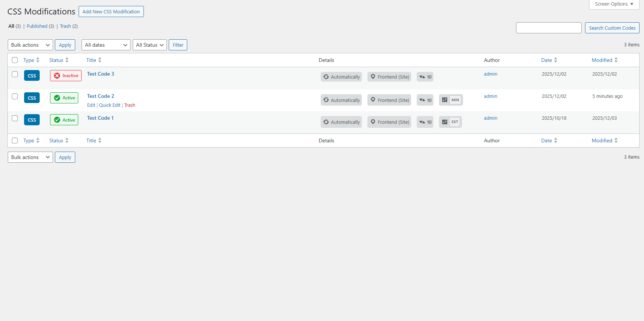Screen dimensions: 644x321
Task: Click admin author link for Test Code 3
Action: pyautogui.click(x=491, y=74)
